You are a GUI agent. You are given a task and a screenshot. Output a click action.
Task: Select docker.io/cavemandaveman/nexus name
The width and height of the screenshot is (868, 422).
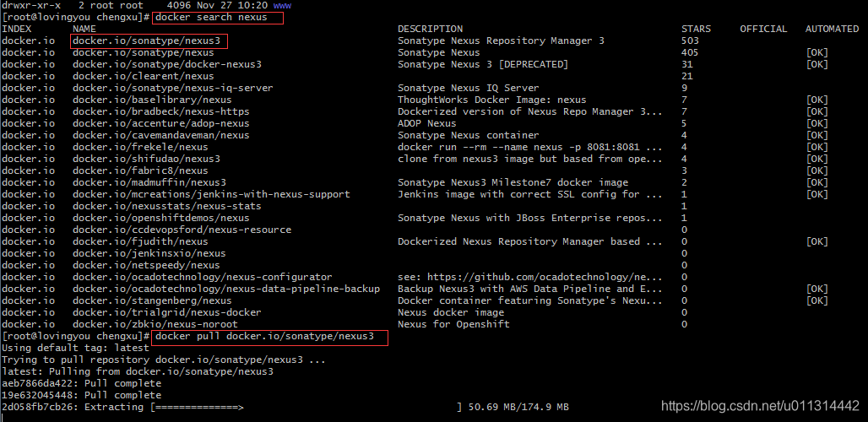click(x=160, y=135)
